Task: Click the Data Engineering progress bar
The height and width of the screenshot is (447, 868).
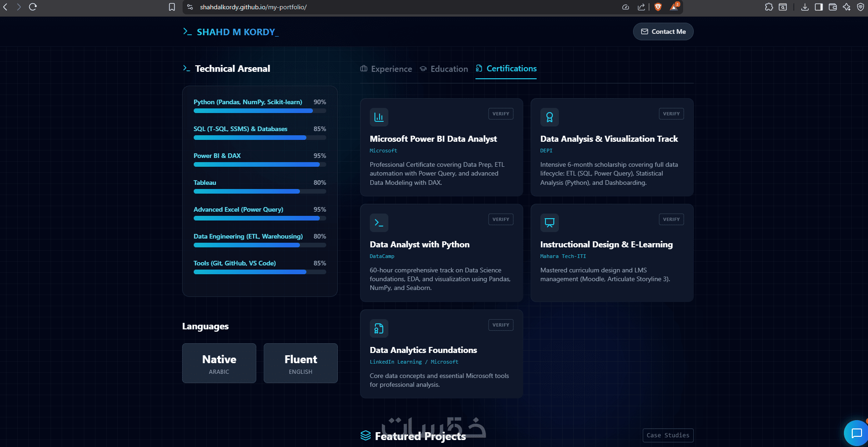Action: [260, 245]
